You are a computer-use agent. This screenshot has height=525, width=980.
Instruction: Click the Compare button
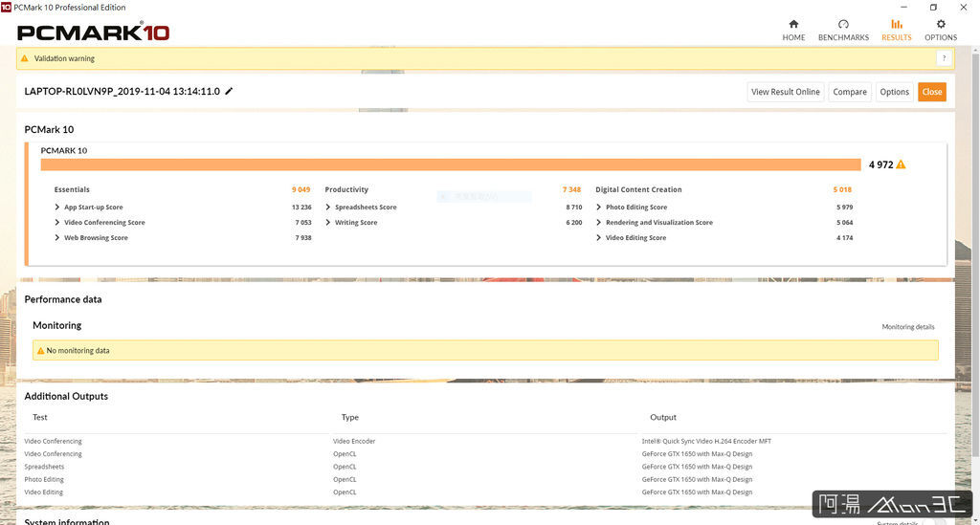(850, 92)
